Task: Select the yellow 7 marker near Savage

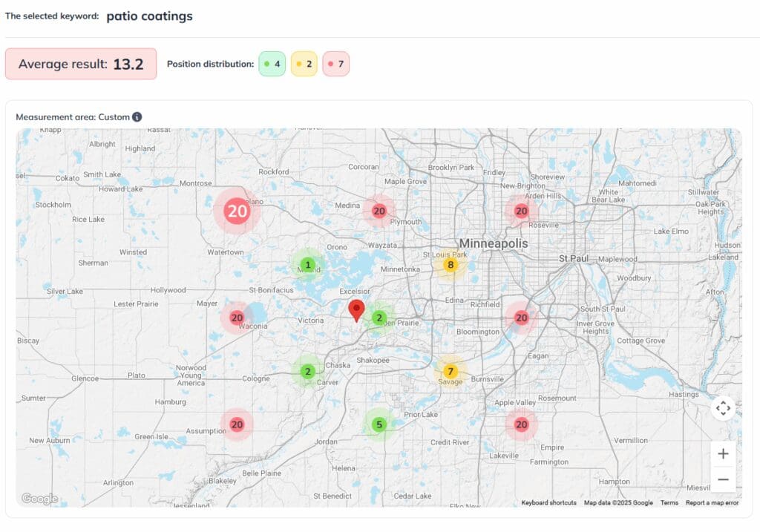Action: pyautogui.click(x=450, y=372)
